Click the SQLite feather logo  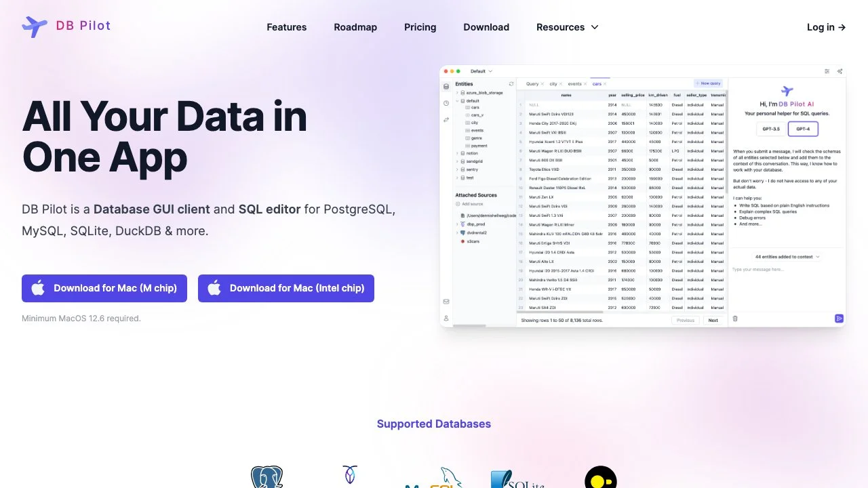point(517,479)
